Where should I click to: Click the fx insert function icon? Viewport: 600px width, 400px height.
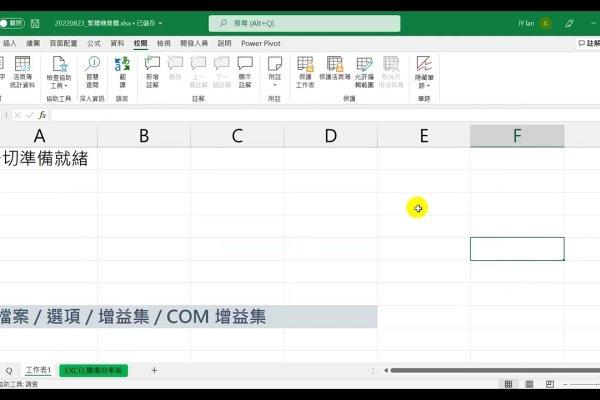coord(42,115)
